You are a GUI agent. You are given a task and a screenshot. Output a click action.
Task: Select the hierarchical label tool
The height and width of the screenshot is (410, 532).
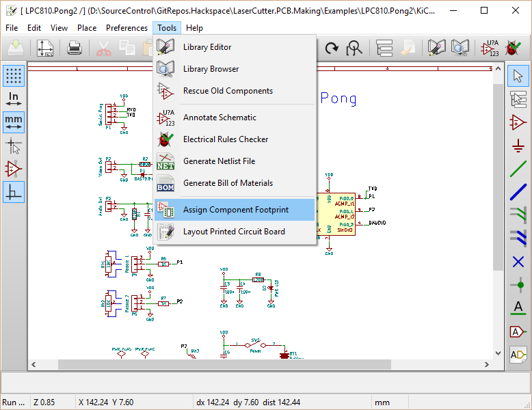pyautogui.click(x=518, y=355)
